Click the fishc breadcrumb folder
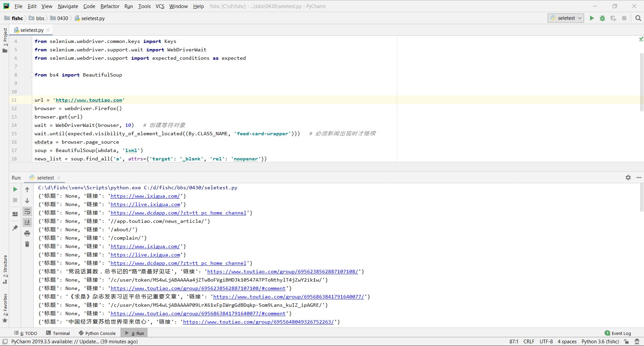This screenshot has height=346, width=644. pos(14,18)
